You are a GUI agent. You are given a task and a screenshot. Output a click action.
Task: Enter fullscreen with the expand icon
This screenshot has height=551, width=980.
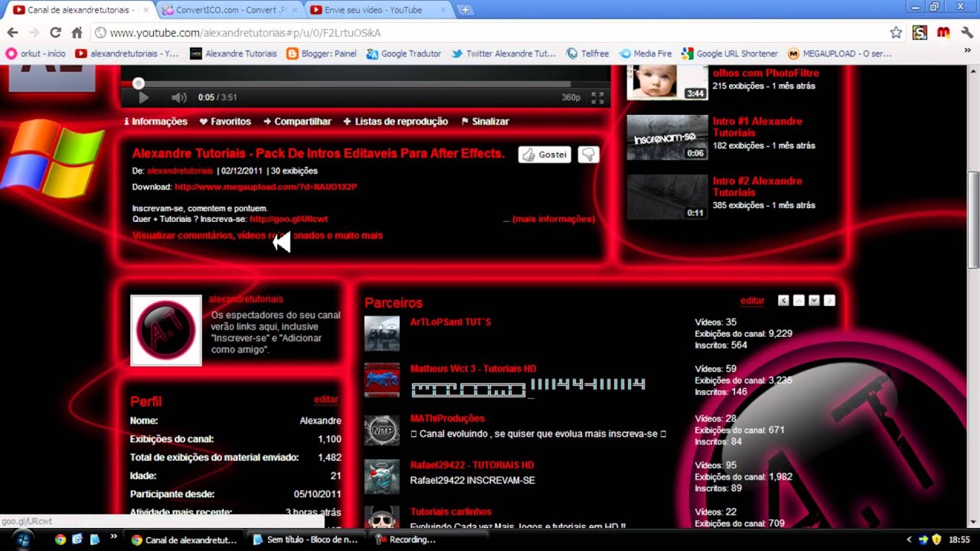(x=597, y=98)
